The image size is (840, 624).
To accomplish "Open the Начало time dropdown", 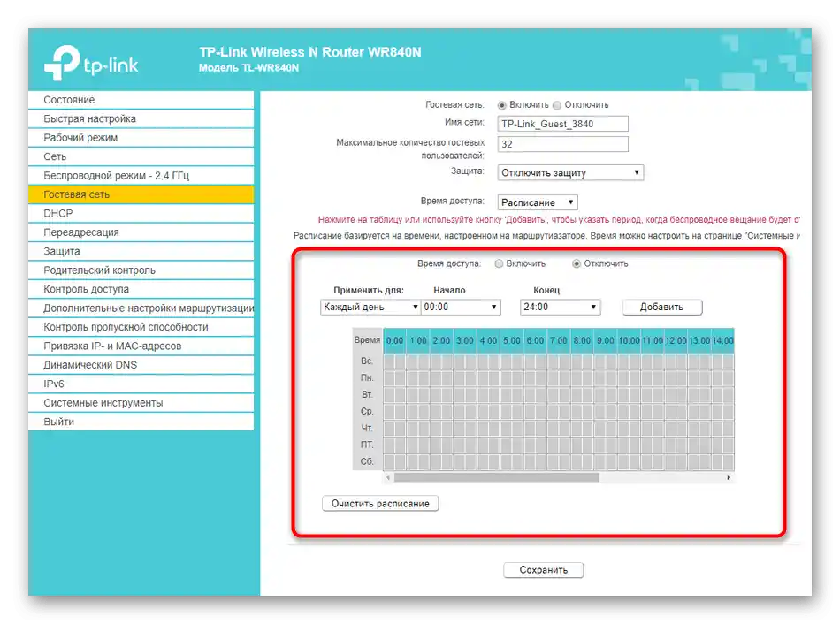I will tap(461, 307).
